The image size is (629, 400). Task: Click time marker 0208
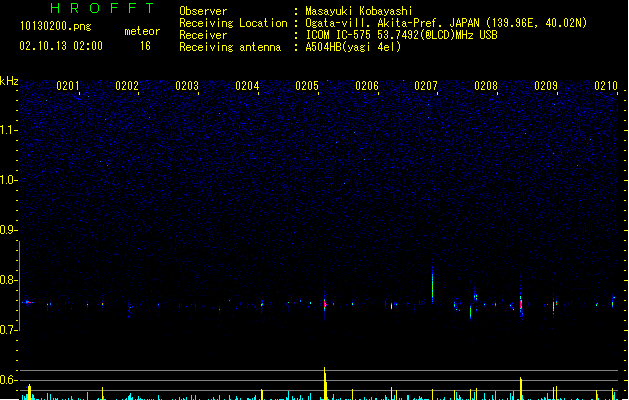pyautogui.click(x=486, y=86)
